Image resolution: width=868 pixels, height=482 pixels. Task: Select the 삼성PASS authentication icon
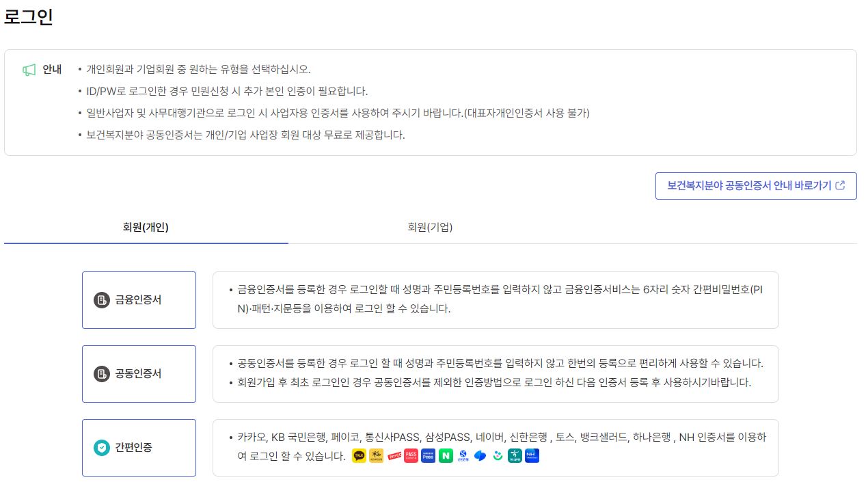pos(427,456)
